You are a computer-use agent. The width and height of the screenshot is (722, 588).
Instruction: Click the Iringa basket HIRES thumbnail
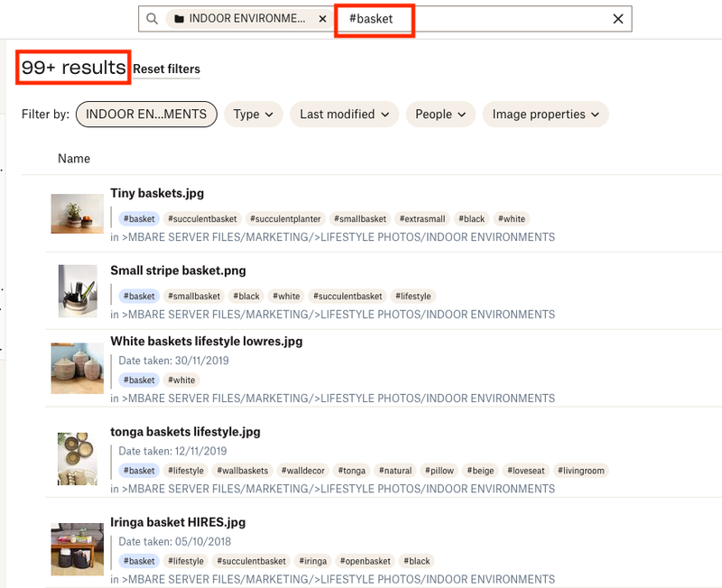pos(78,549)
